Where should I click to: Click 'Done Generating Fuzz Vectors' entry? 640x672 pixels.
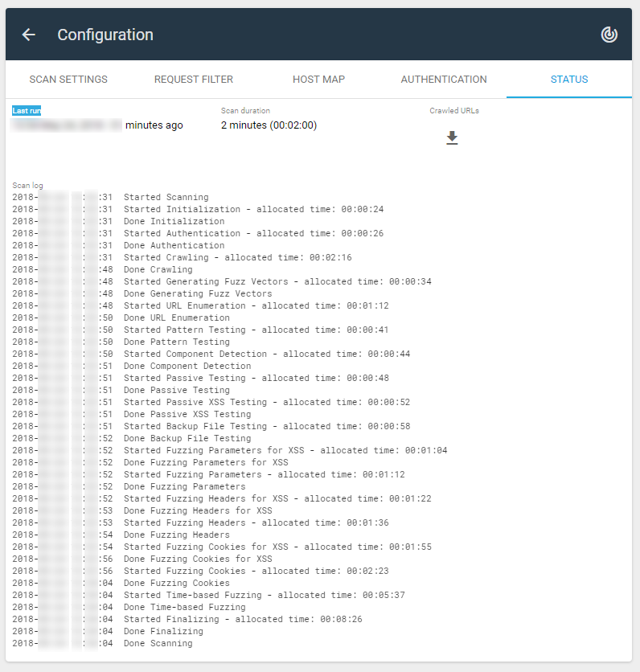[x=198, y=293]
